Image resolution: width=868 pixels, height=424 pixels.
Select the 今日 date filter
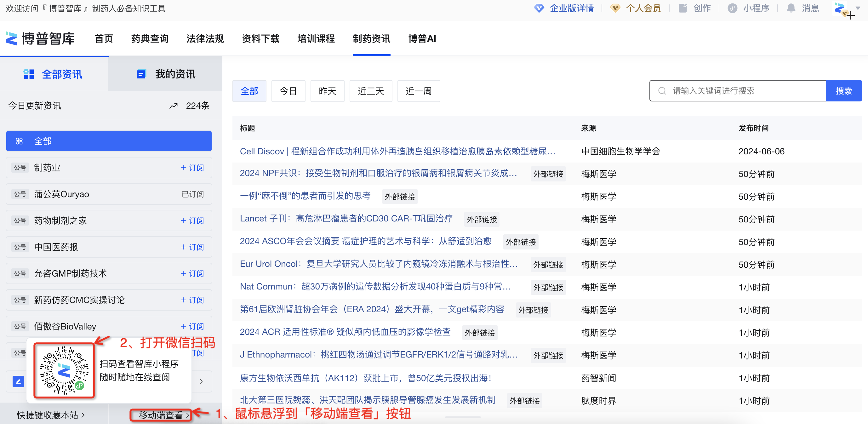[288, 91]
